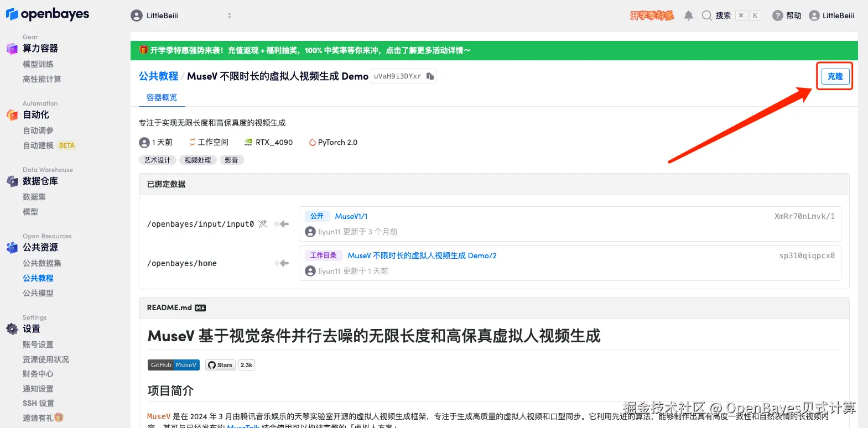
Task: Click the 视频处理 tag
Action: pos(197,160)
